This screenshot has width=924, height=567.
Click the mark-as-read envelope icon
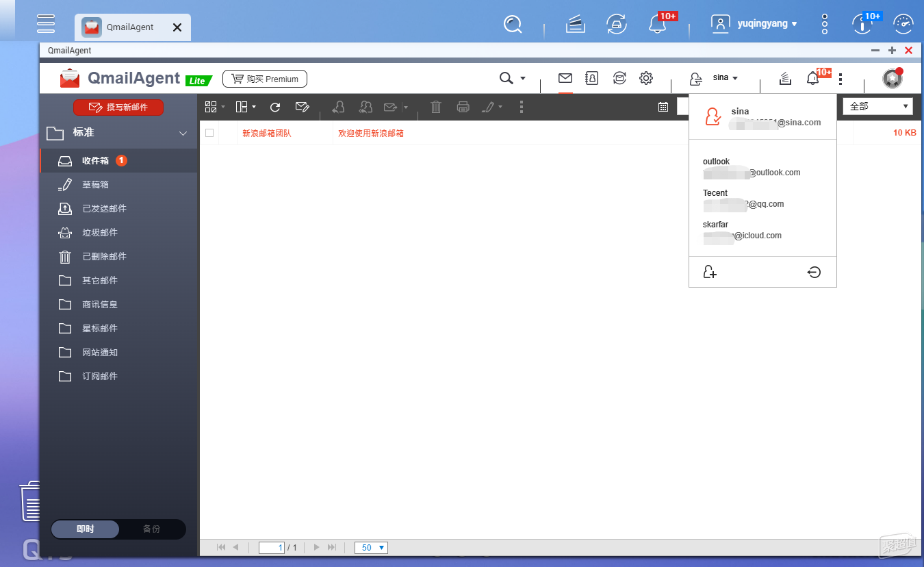coord(302,107)
